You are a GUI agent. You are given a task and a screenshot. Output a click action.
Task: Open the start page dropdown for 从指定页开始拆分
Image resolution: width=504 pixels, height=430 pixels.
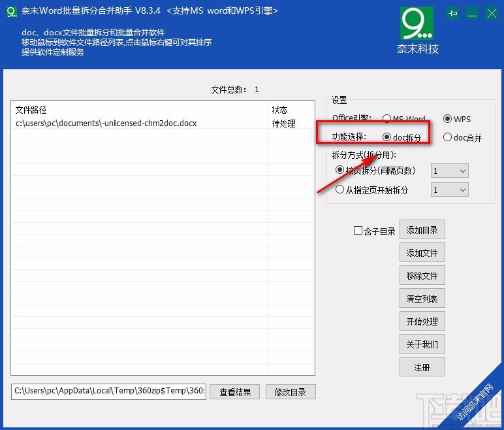click(449, 190)
